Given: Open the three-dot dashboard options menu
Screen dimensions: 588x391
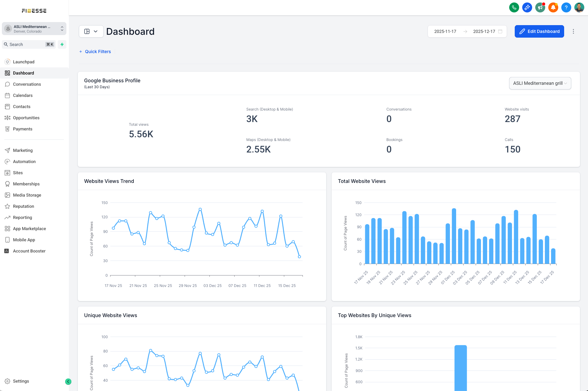Looking at the screenshot, I should [x=573, y=31].
